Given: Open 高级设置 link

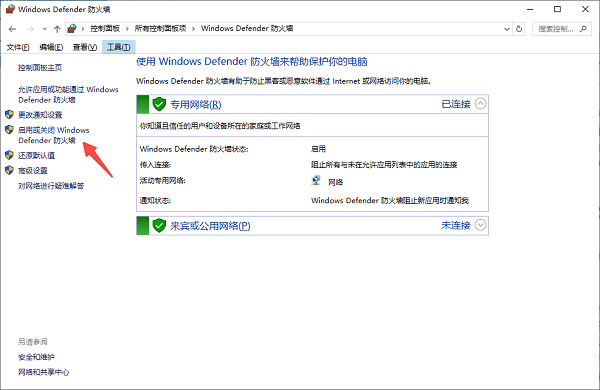Looking at the screenshot, I should pos(33,171).
